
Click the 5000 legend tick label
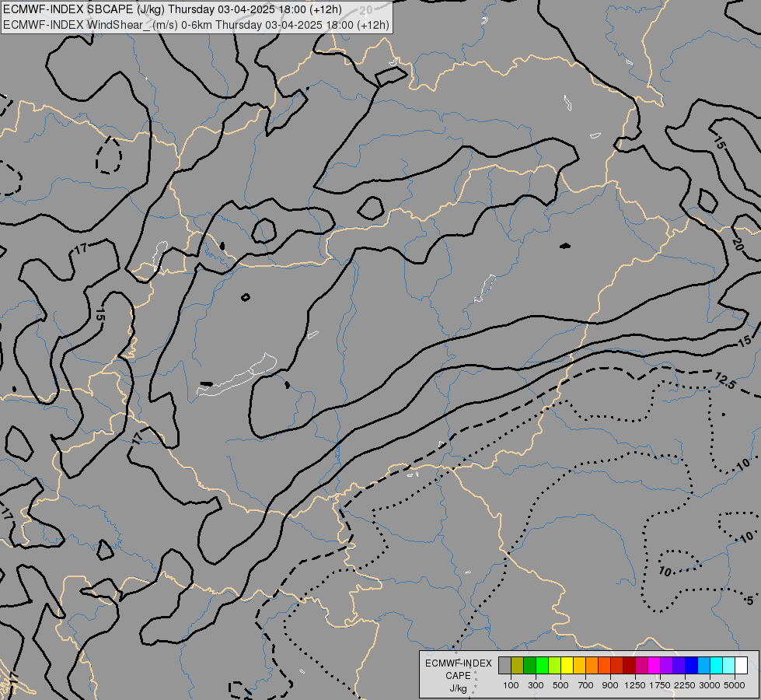735,685
